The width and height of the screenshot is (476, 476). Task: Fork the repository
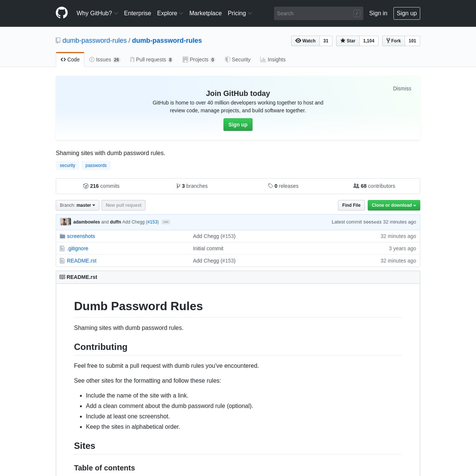pyautogui.click(x=393, y=41)
